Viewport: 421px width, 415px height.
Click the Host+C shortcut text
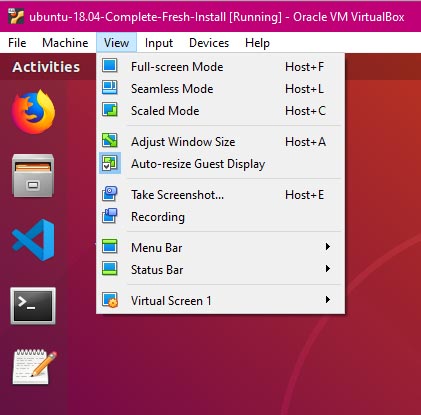(x=305, y=111)
